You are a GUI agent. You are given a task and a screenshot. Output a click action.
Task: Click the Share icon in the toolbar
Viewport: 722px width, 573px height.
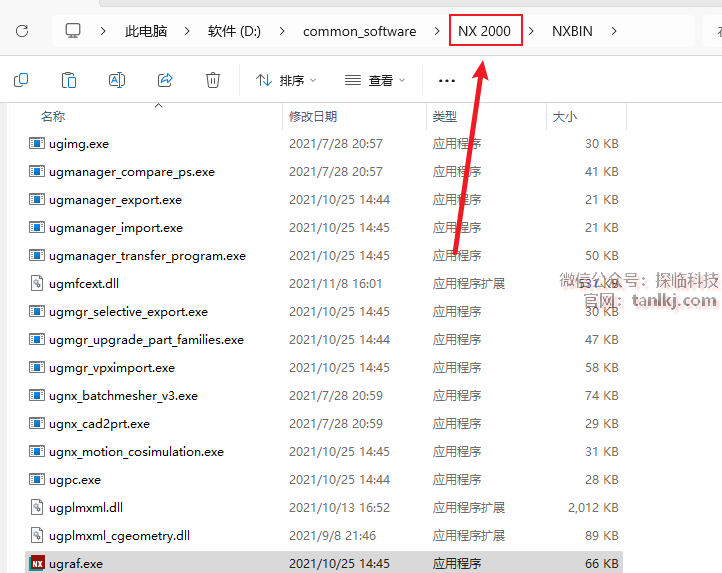pyautogui.click(x=165, y=80)
